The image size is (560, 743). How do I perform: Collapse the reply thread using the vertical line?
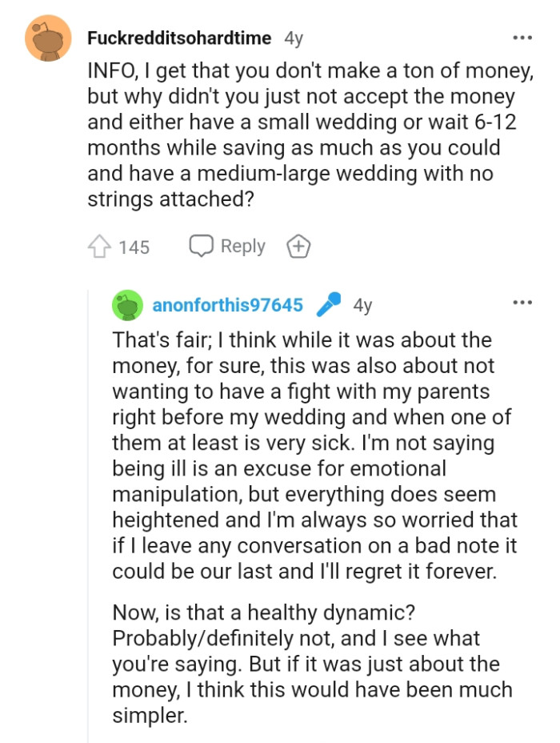88,520
